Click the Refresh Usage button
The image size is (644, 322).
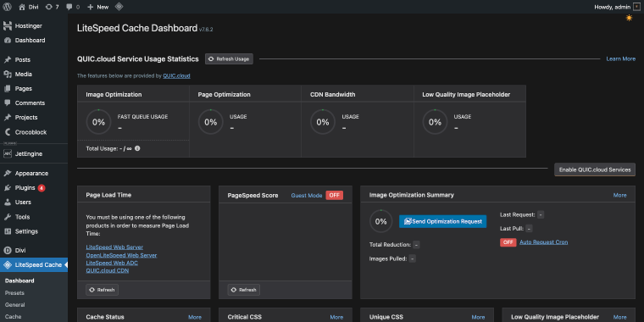click(x=229, y=59)
